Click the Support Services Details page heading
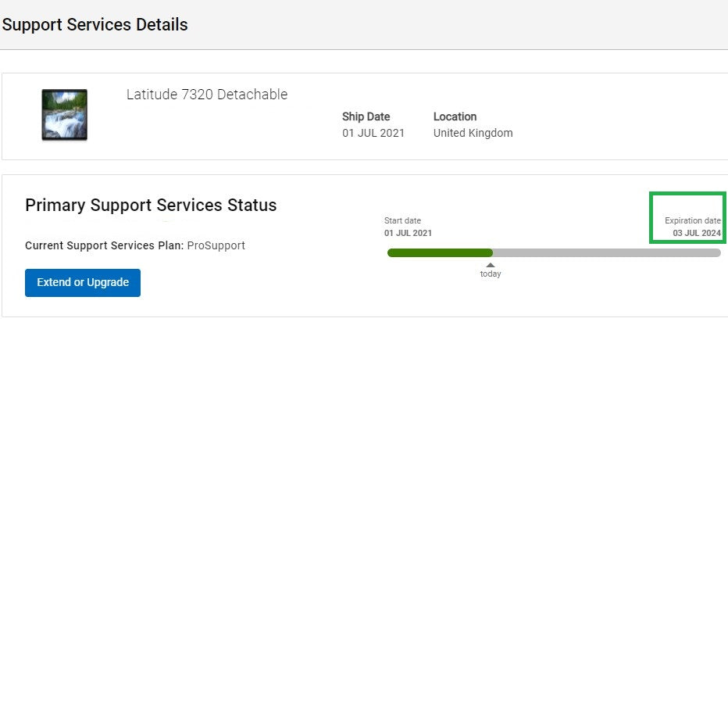This screenshot has height=719, width=728. [x=95, y=24]
